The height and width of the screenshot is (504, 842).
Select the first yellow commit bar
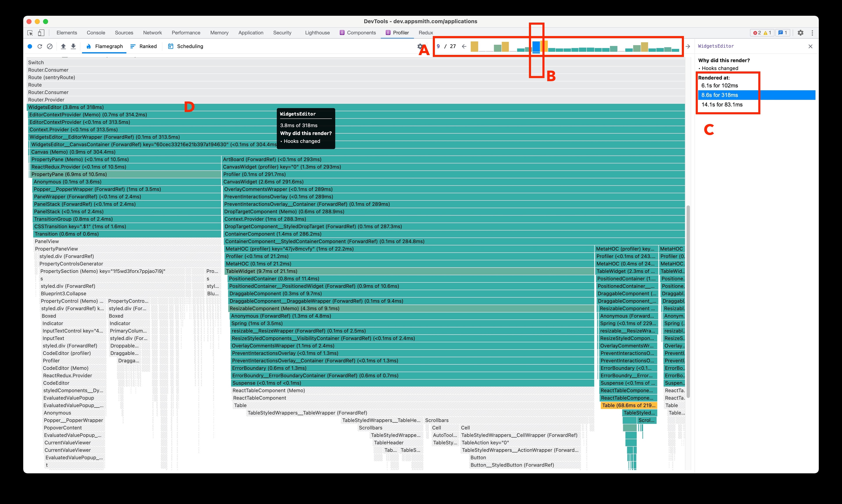[x=474, y=46]
